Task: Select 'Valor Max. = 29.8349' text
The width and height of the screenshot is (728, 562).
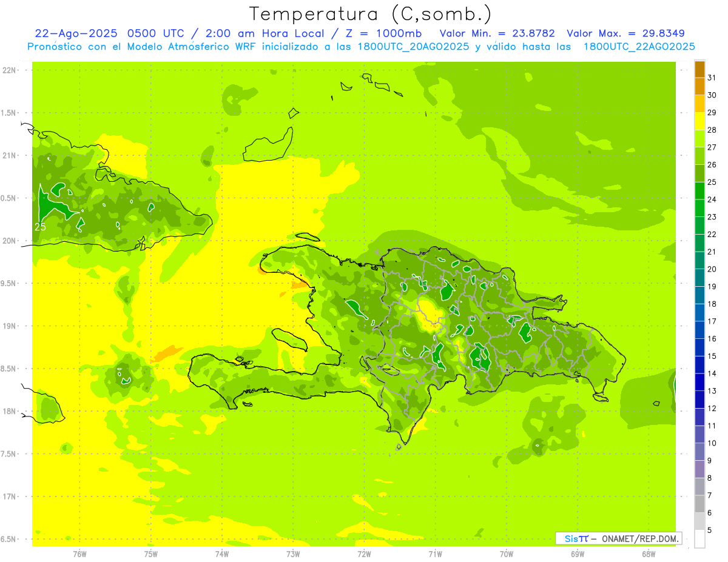Action: pos(625,33)
